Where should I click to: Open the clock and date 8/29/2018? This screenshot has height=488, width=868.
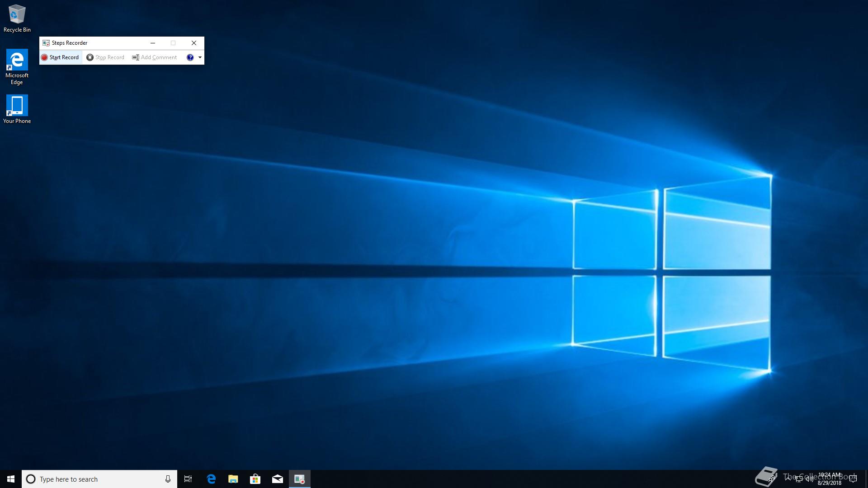pyautogui.click(x=830, y=479)
